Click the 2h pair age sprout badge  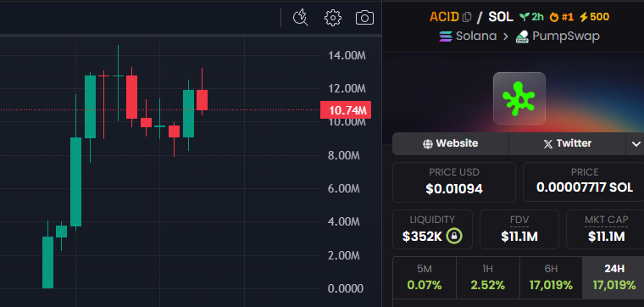pyautogui.click(x=531, y=17)
